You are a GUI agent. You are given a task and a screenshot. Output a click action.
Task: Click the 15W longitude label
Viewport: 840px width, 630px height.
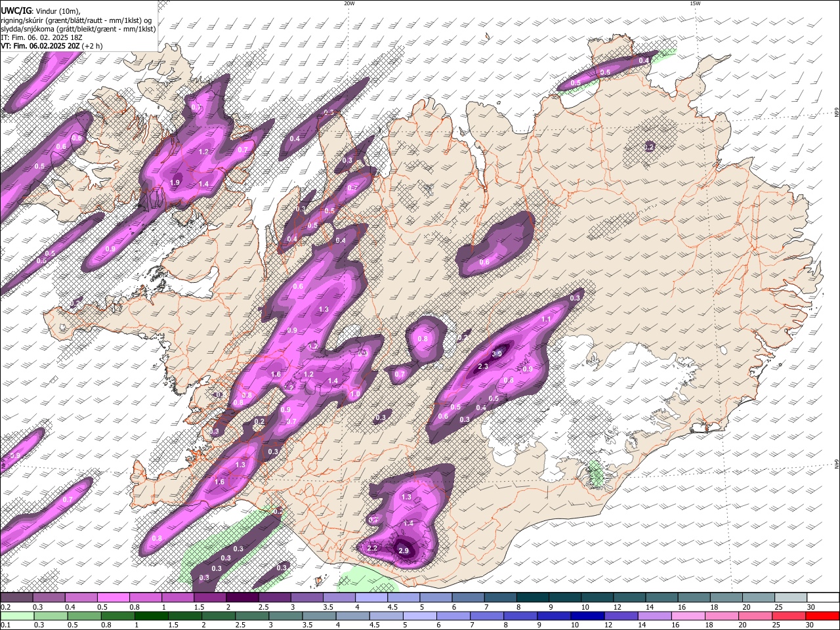(x=695, y=3)
